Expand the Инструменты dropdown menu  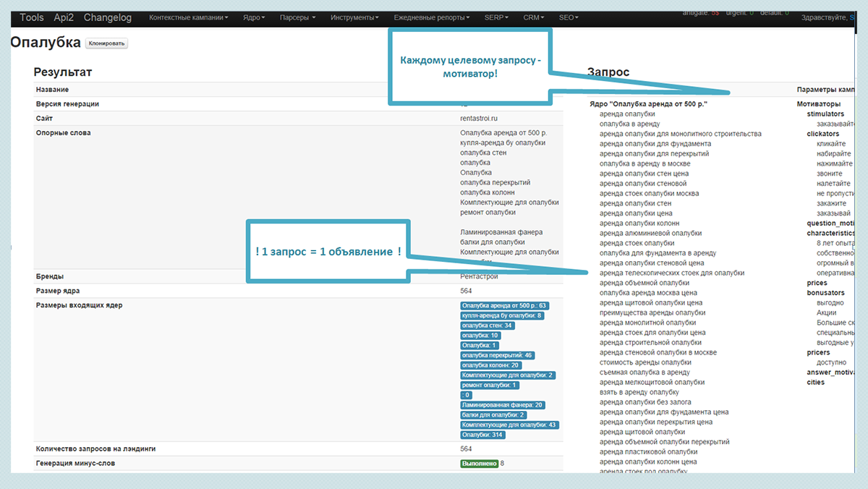pos(354,17)
